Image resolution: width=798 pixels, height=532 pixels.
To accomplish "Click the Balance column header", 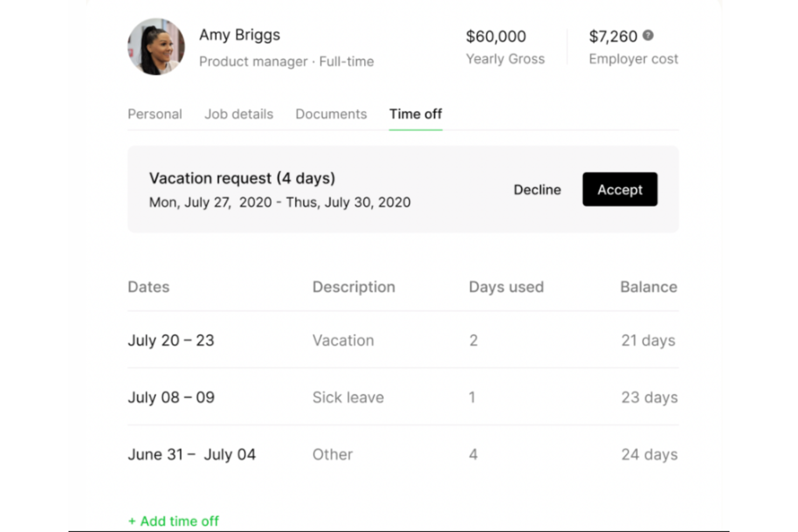I will [x=649, y=287].
